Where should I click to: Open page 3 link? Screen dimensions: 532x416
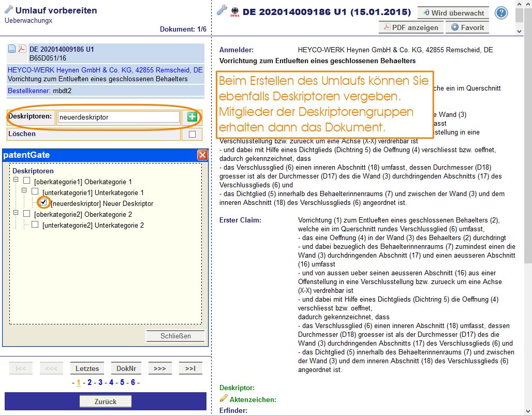click(x=100, y=382)
